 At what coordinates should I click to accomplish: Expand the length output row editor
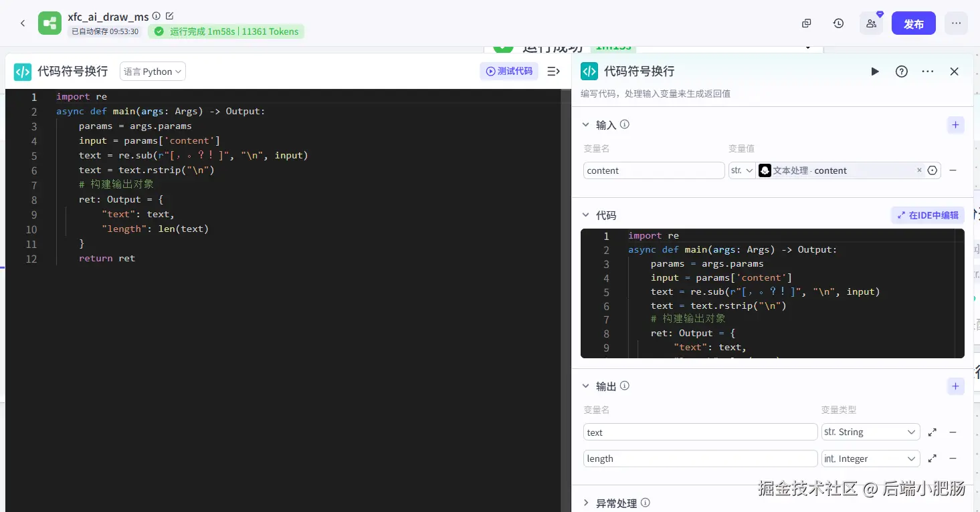point(933,459)
